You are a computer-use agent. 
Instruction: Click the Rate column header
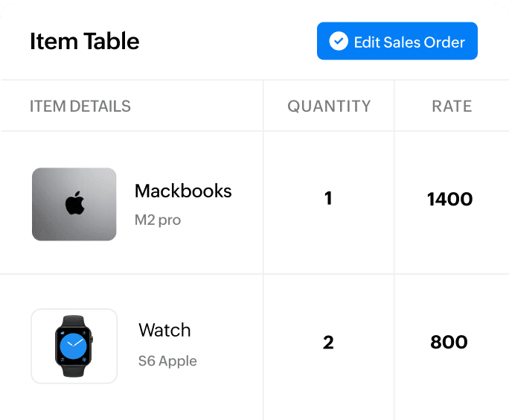[452, 106]
